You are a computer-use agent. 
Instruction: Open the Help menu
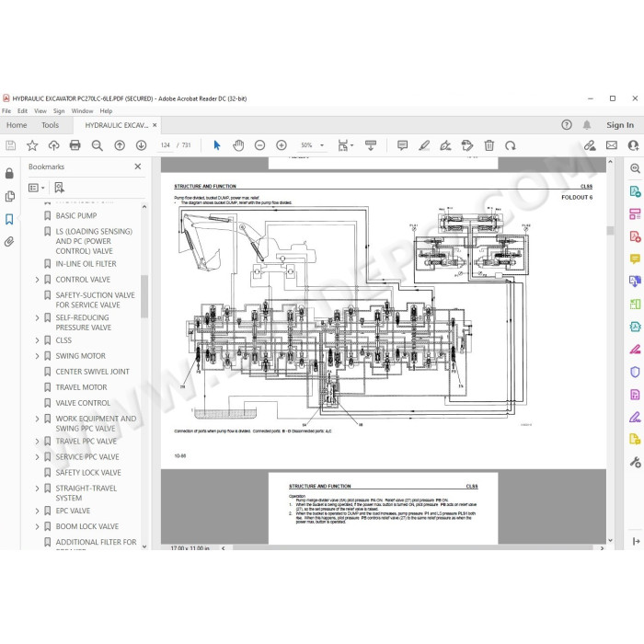[x=106, y=111]
